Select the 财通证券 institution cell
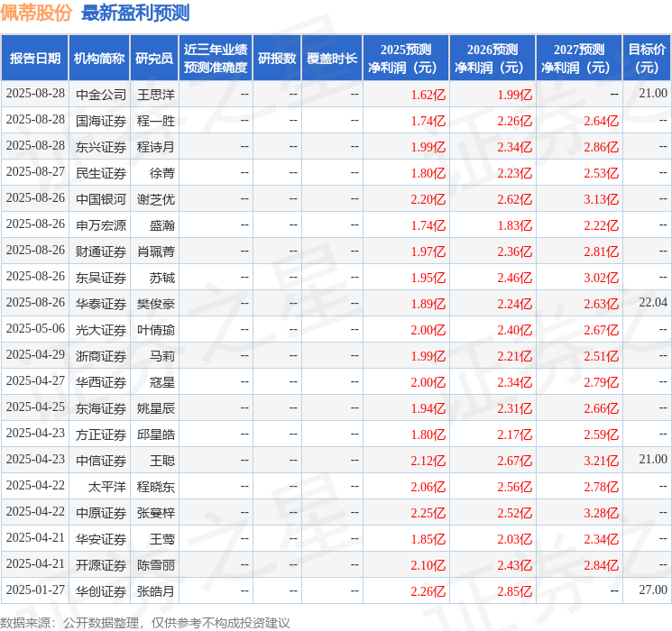Viewport: 672px width, 631px height. [x=101, y=251]
